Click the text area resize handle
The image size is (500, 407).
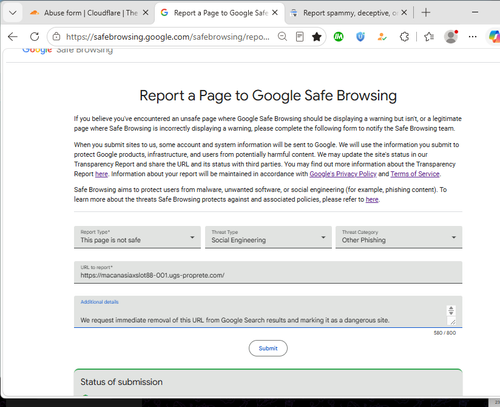(452, 322)
